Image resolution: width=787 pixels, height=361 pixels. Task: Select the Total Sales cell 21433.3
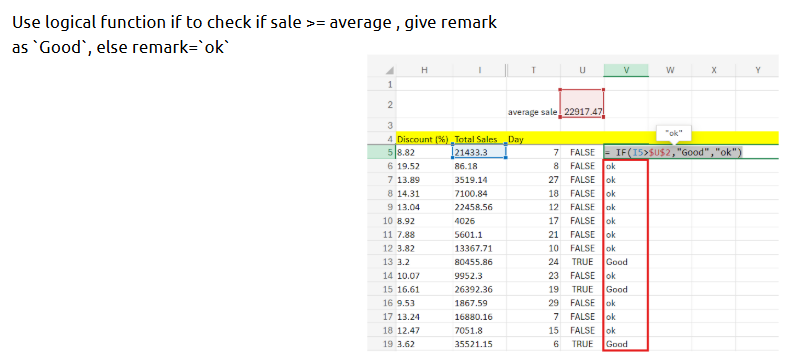[479, 152]
